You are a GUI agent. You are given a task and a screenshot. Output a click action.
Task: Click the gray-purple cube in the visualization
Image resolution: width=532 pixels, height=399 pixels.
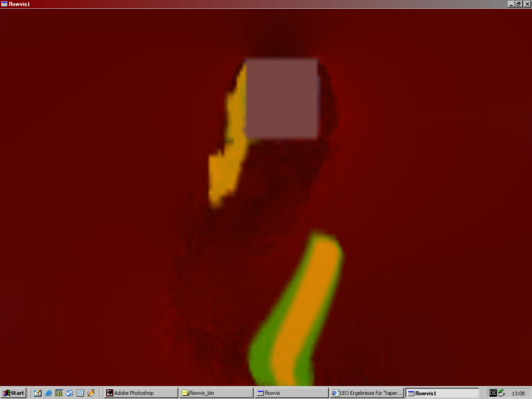tap(281, 98)
